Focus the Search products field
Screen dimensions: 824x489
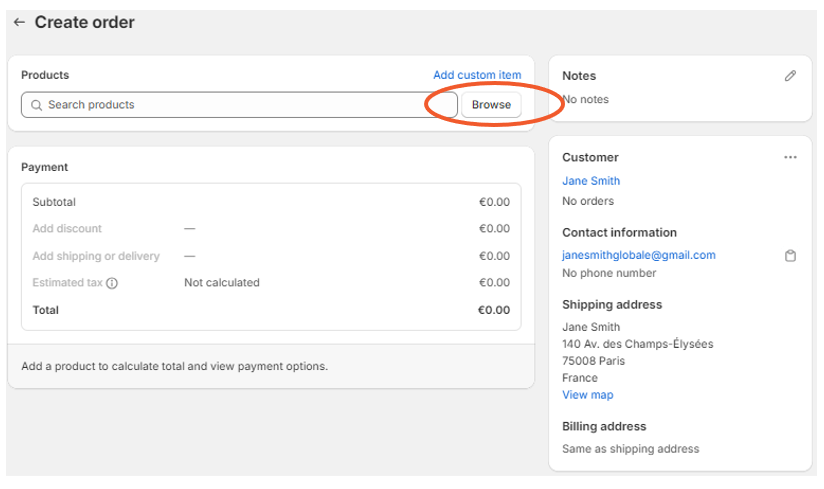240,105
